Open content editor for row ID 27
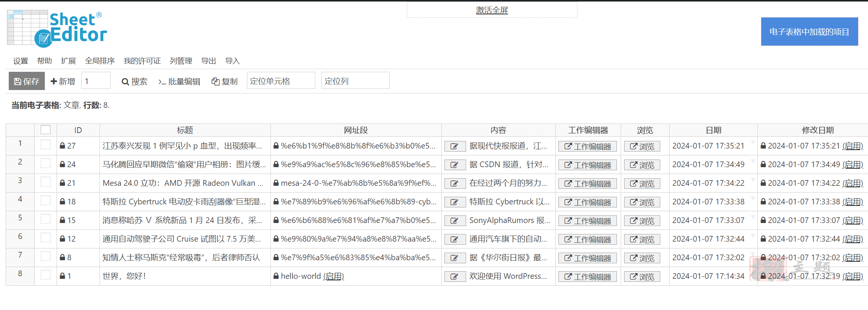 [x=455, y=146]
